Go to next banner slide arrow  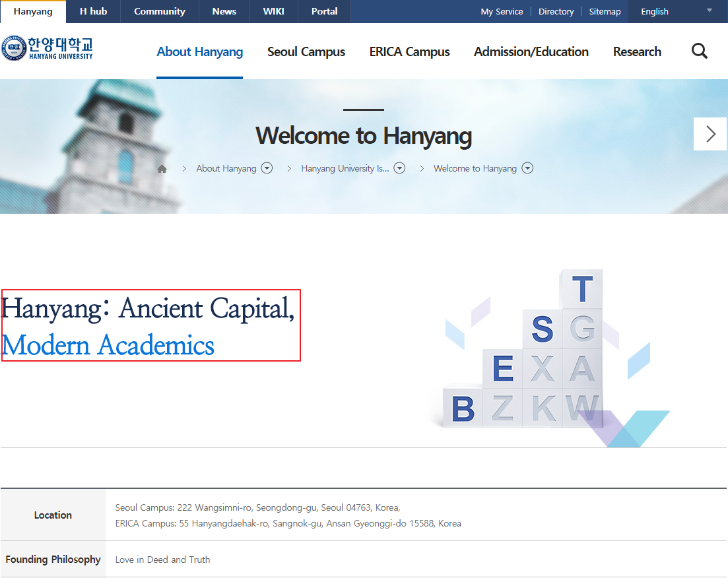[710, 134]
